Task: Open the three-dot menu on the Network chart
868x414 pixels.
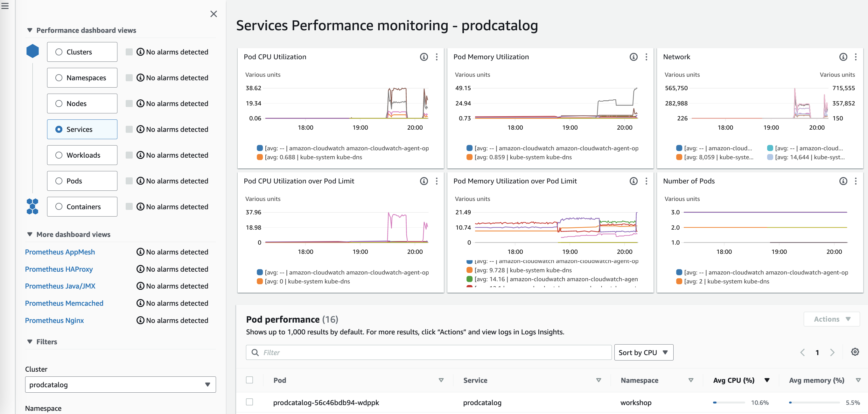Action: [x=856, y=57]
